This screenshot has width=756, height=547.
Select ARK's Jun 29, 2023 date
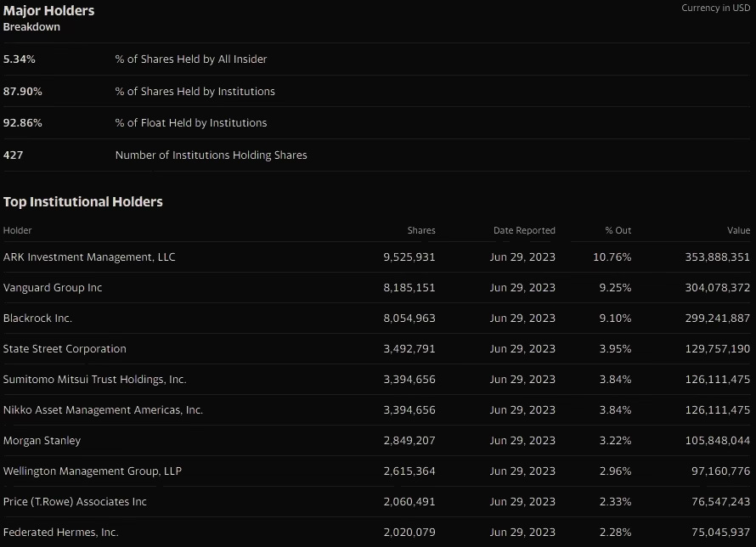click(522, 257)
